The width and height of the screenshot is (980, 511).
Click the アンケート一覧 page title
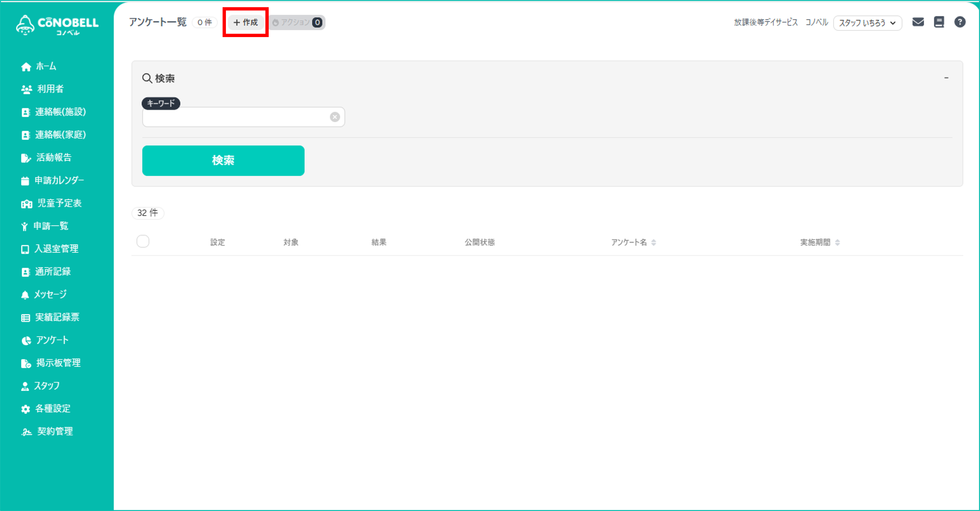(158, 22)
